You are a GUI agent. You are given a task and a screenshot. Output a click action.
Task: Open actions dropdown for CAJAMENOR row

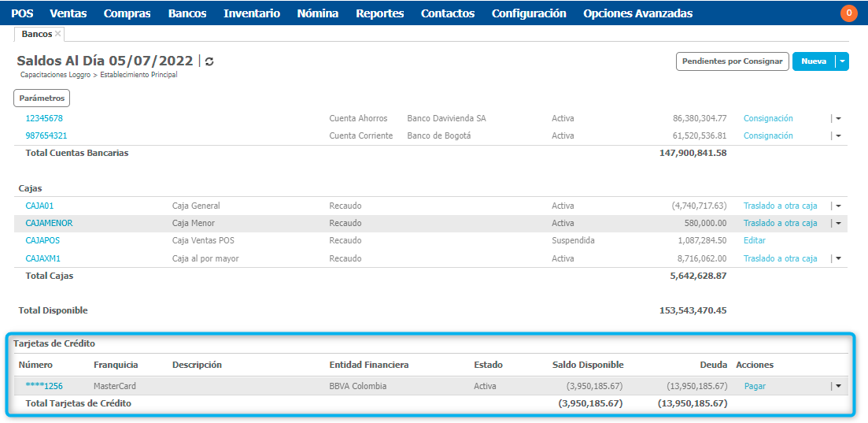pos(837,223)
